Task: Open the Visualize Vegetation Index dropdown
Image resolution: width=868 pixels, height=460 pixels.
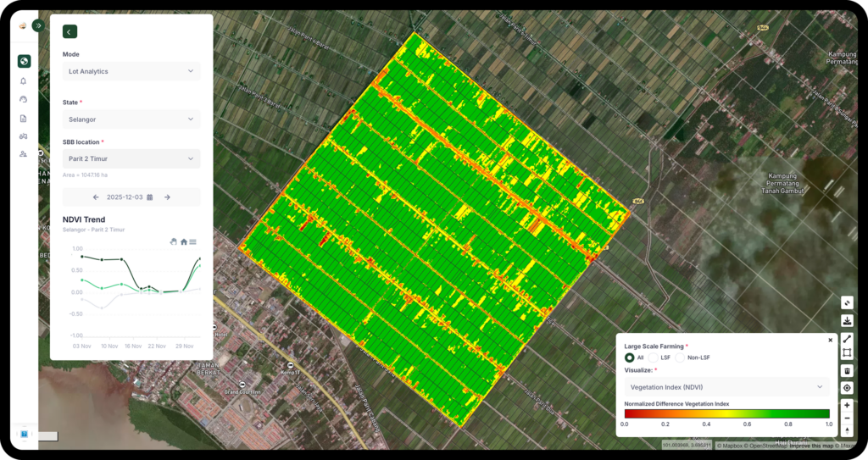Action: pyautogui.click(x=726, y=386)
